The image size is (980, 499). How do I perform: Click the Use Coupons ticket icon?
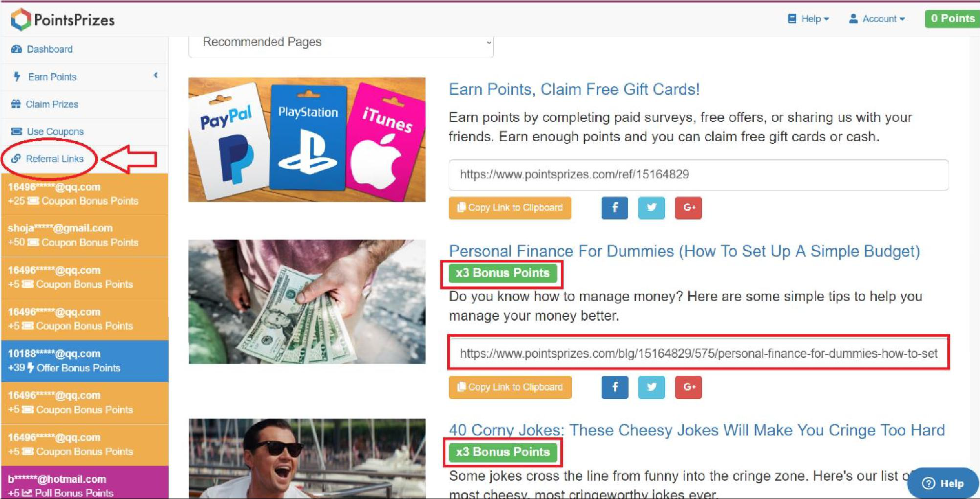point(16,131)
